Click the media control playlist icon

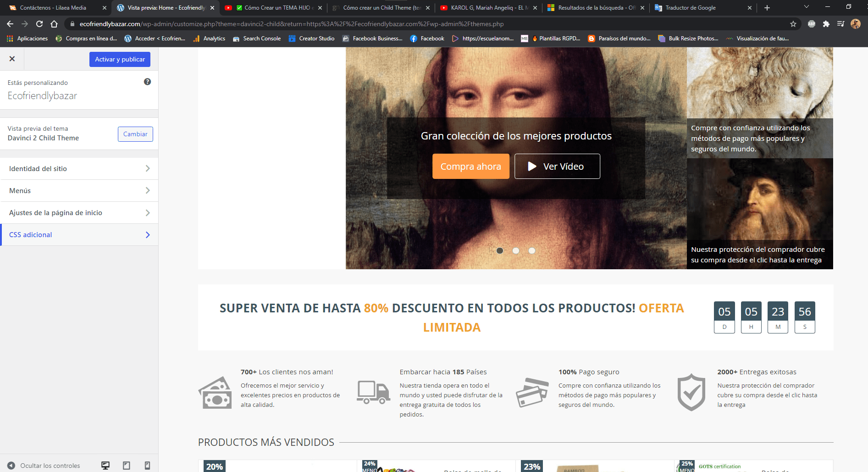(x=841, y=24)
